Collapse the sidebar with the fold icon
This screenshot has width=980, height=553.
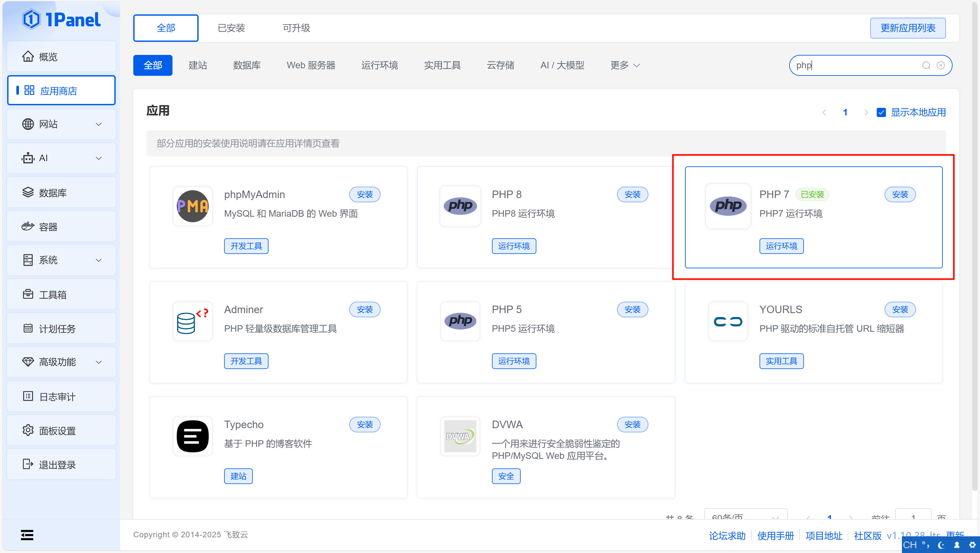pyautogui.click(x=27, y=535)
